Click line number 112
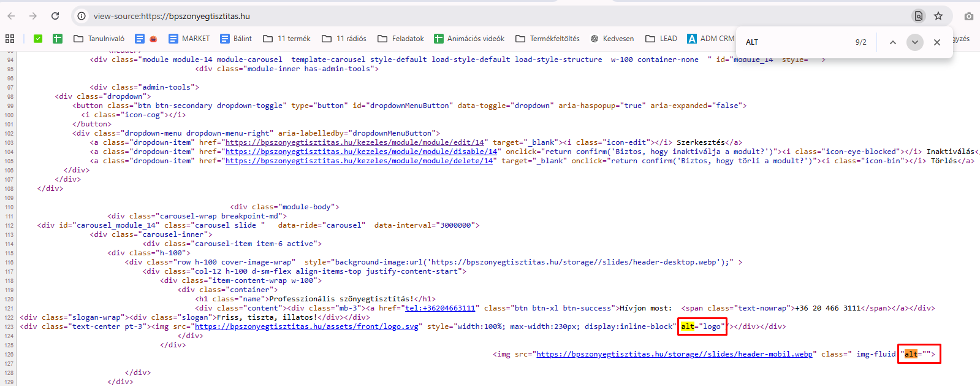980x386 pixels. click(9, 225)
